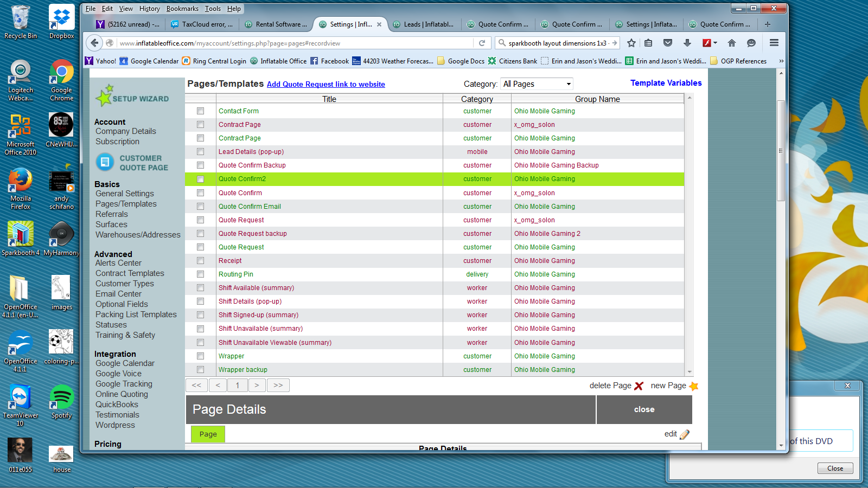868x488 pixels.
Task: Click Add Quote Request link to website
Action: click(x=325, y=85)
